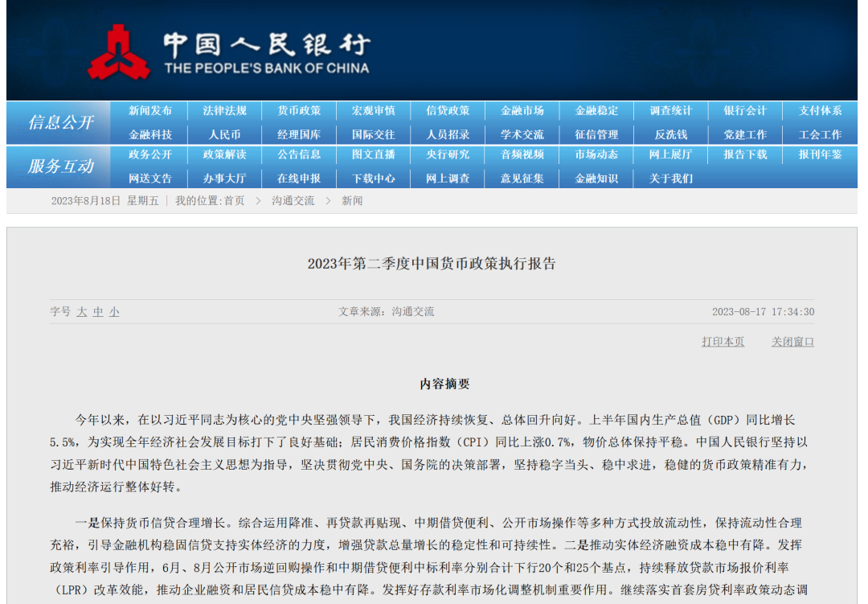Open the 新闻发布 menu item
The height and width of the screenshot is (604, 868).
click(x=150, y=111)
